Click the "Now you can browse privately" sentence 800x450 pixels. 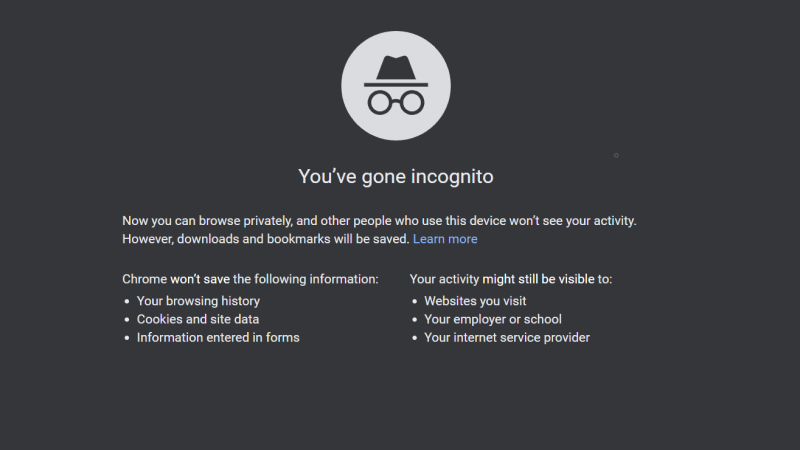[379, 221]
